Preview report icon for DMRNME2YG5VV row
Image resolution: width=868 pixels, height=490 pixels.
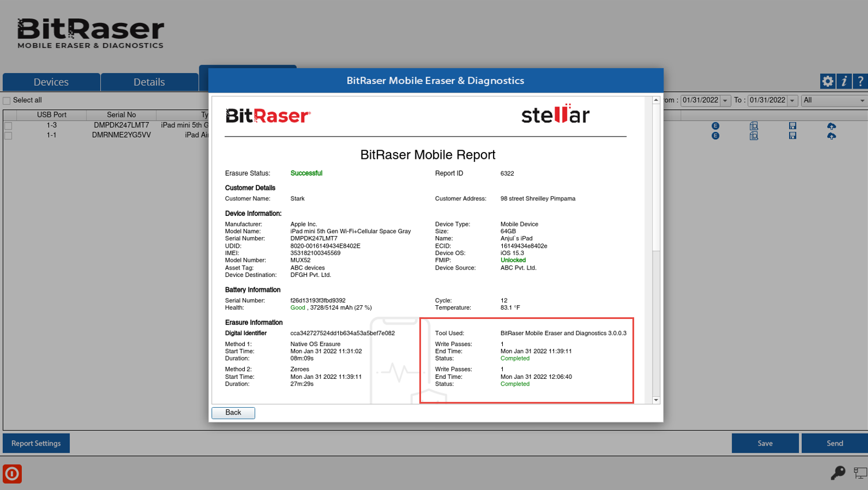click(x=754, y=136)
